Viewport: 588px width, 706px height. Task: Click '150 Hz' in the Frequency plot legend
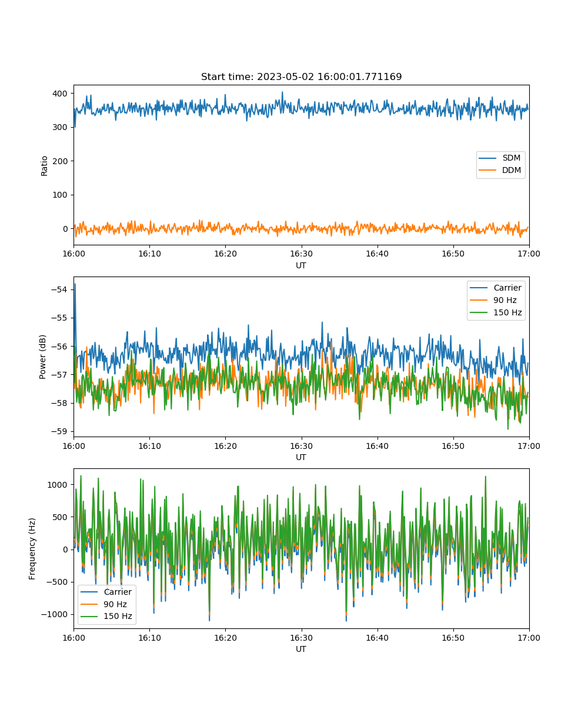pyautogui.click(x=118, y=617)
